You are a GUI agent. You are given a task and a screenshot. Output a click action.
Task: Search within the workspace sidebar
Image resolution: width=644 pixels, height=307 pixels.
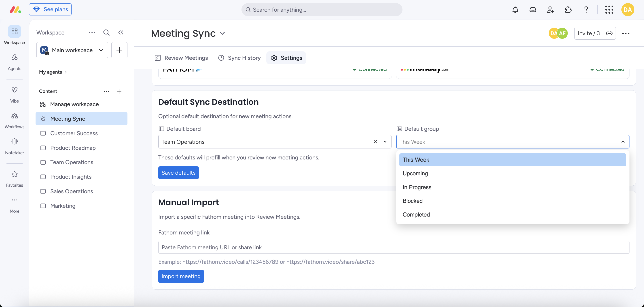[x=106, y=32]
